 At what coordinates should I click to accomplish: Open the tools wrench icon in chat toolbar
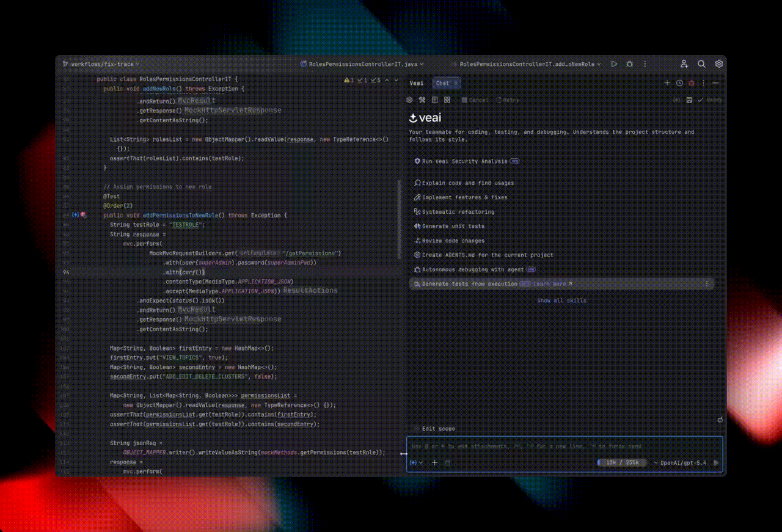click(x=422, y=100)
